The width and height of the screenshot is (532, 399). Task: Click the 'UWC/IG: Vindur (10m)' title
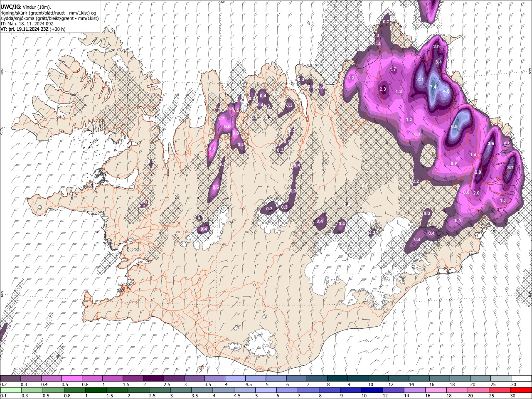pos(26,7)
